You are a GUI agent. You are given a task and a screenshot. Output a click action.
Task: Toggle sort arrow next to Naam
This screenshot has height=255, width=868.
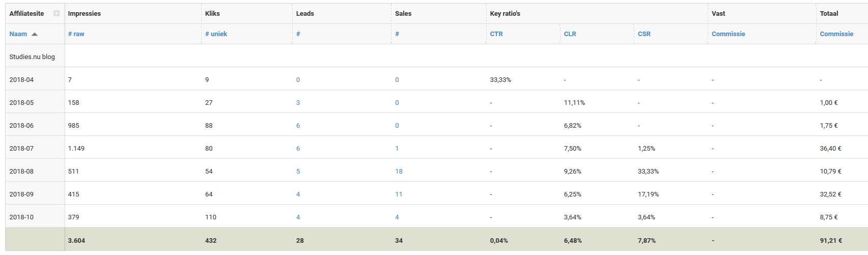click(35, 34)
